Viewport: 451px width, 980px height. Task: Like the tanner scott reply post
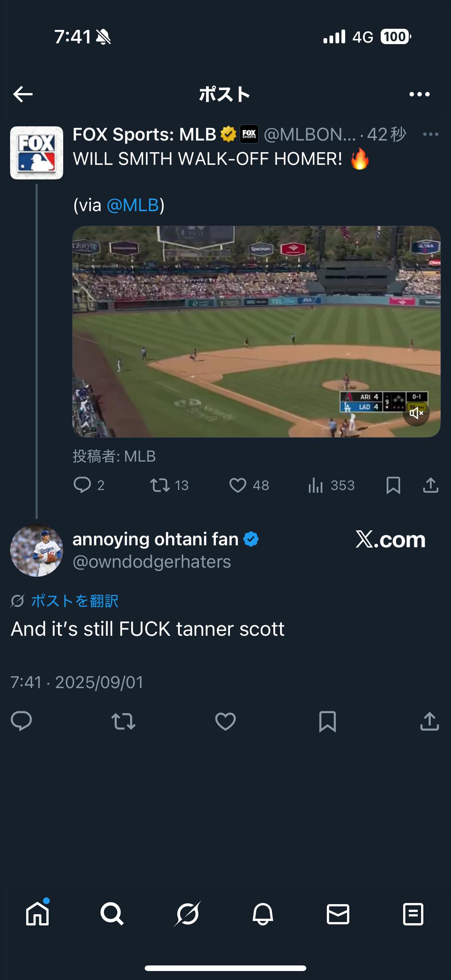click(x=225, y=721)
